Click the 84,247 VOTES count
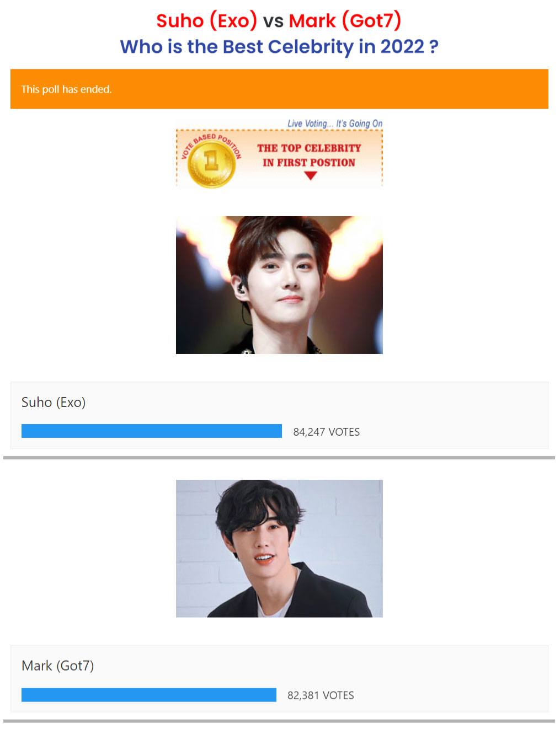 327,432
